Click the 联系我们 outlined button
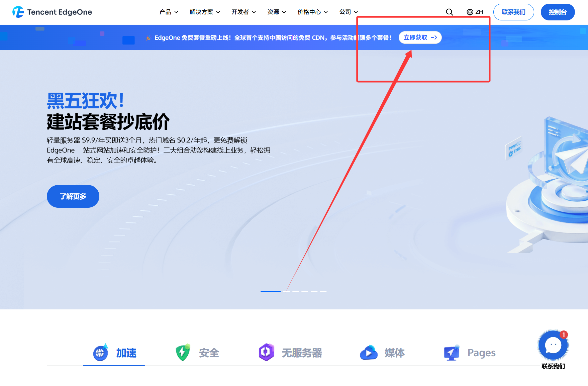Image resolution: width=588 pixels, height=386 pixels. click(513, 12)
